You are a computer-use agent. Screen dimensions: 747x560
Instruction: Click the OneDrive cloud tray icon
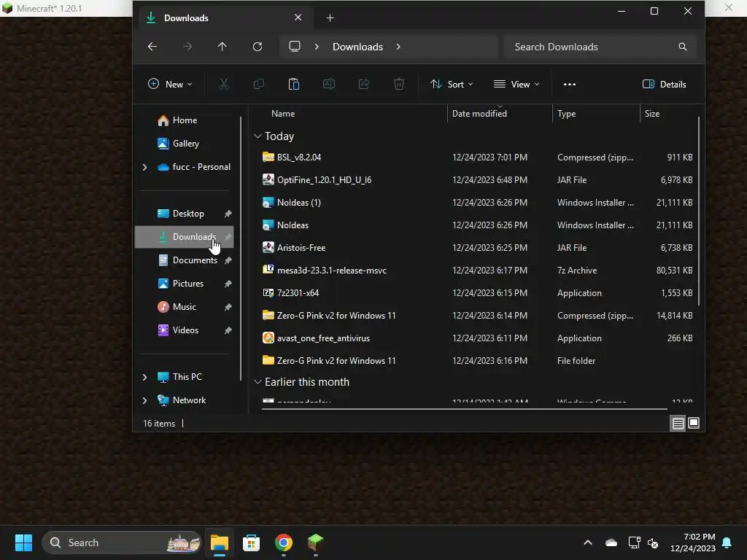[611, 542]
